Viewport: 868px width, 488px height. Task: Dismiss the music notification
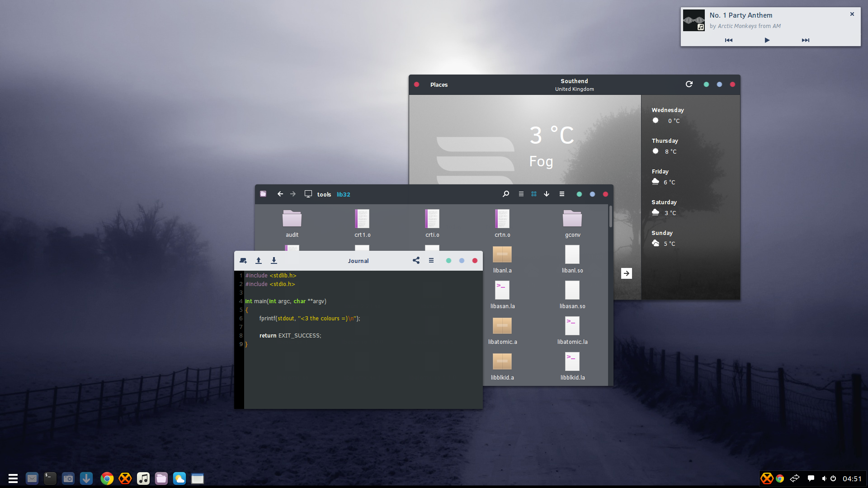(852, 14)
